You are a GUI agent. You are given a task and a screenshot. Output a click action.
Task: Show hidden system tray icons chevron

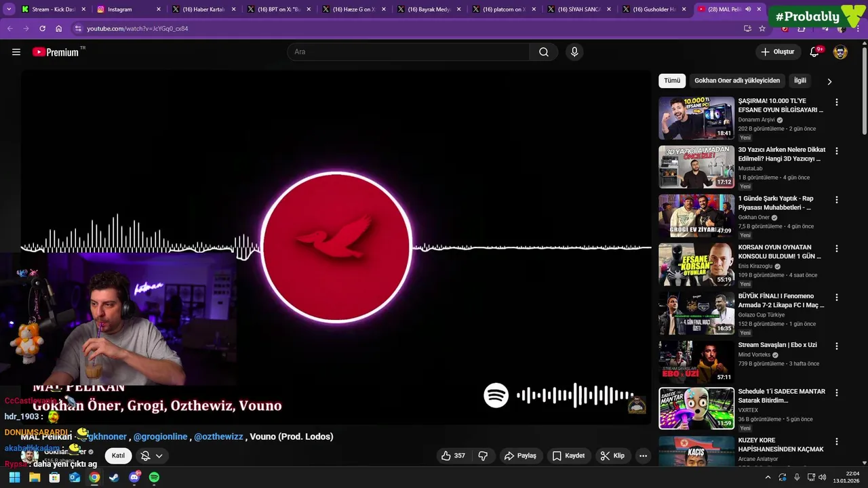click(x=768, y=477)
